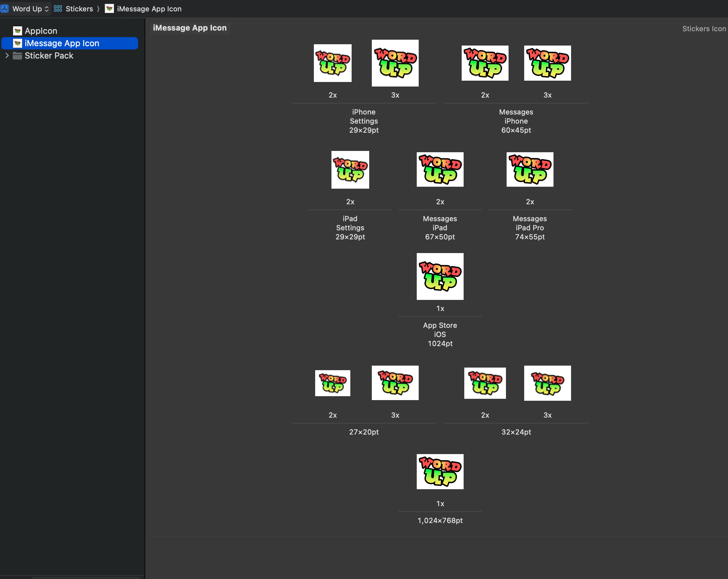Select the iMessage App Icon sidebar item
The height and width of the screenshot is (579, 728).
point(62,43)
